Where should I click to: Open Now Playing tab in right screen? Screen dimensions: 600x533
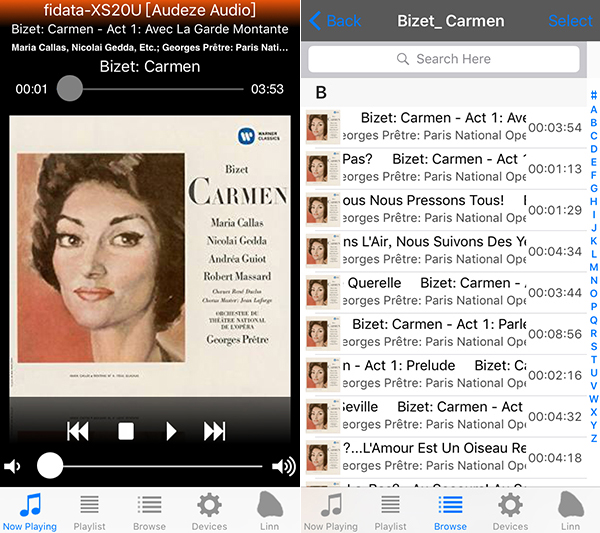331,511
